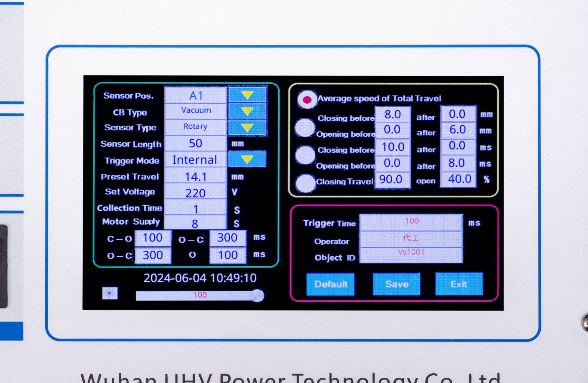Select the Closing Travel percent radio button
Viewport: 588px width, 383px height.
[x=305, y=183]
